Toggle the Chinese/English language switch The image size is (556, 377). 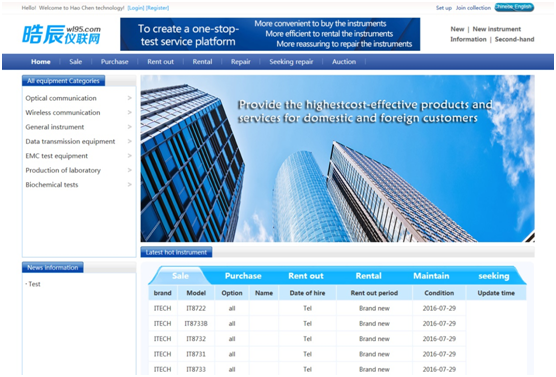pos(514,7)
